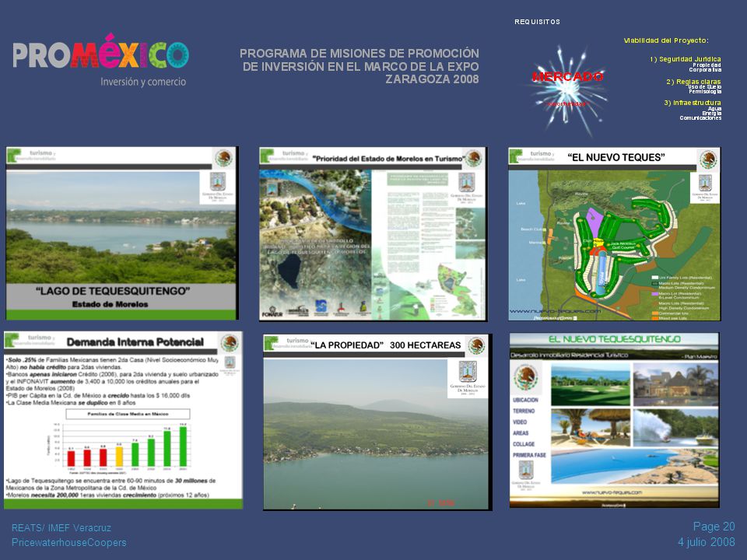Click the Mexican coat of arms on Demanda Interna Potencial slide
This screenshot has height=560, width=747.
(x=229, y=343)
